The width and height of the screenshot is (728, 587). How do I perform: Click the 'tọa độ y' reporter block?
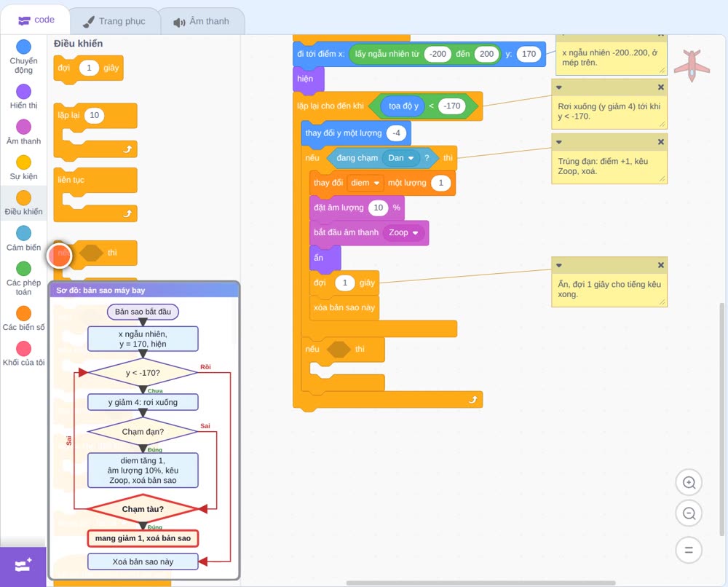click(x=403, y=106)
